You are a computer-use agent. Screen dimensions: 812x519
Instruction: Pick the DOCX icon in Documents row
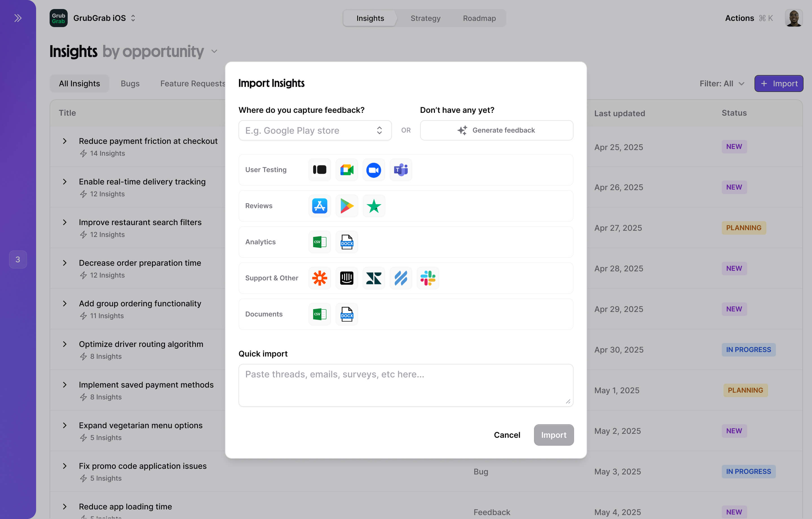(347, 314)
